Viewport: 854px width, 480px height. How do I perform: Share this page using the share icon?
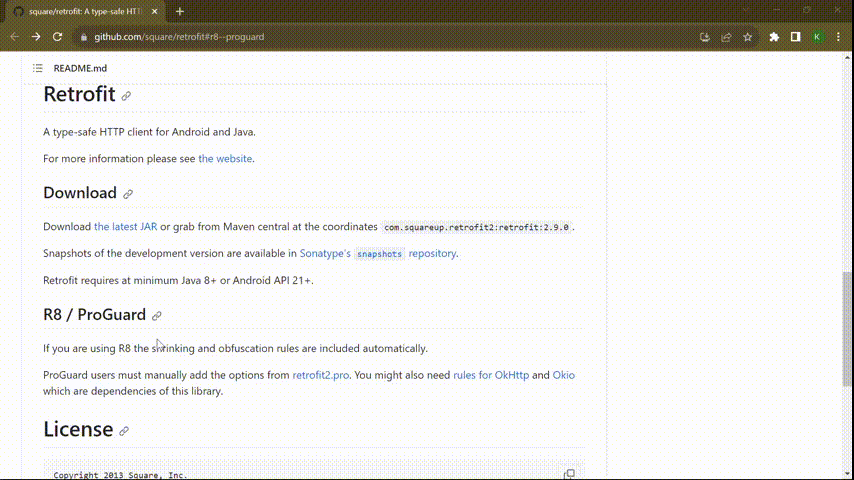[x=726, y=37]
